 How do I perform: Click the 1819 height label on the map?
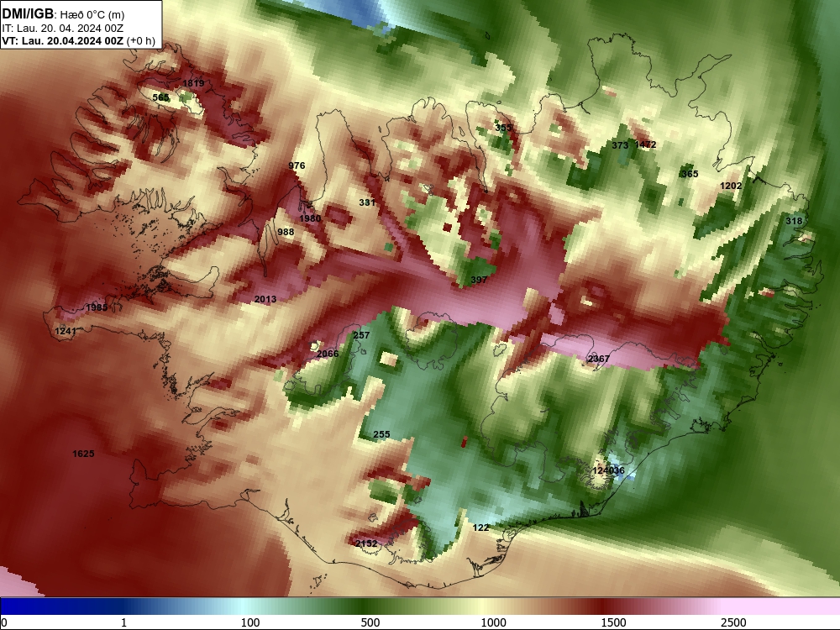tap(193, 83)
